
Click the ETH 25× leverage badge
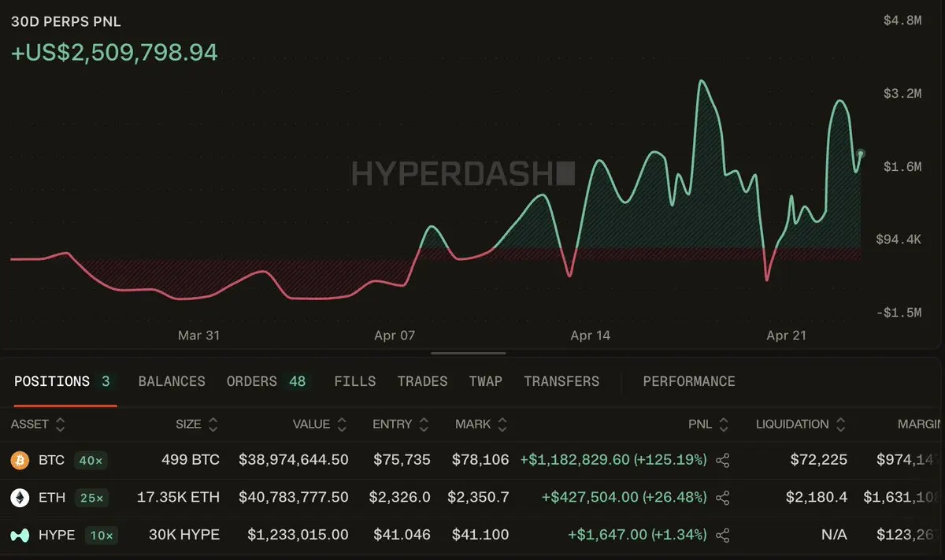91,498
